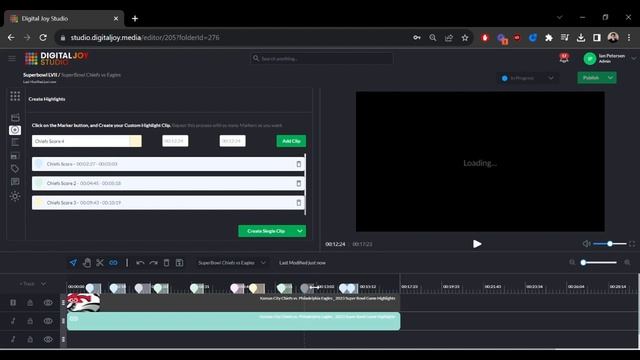Open the settings gear in left sidebar

click(x=15, y=196)
